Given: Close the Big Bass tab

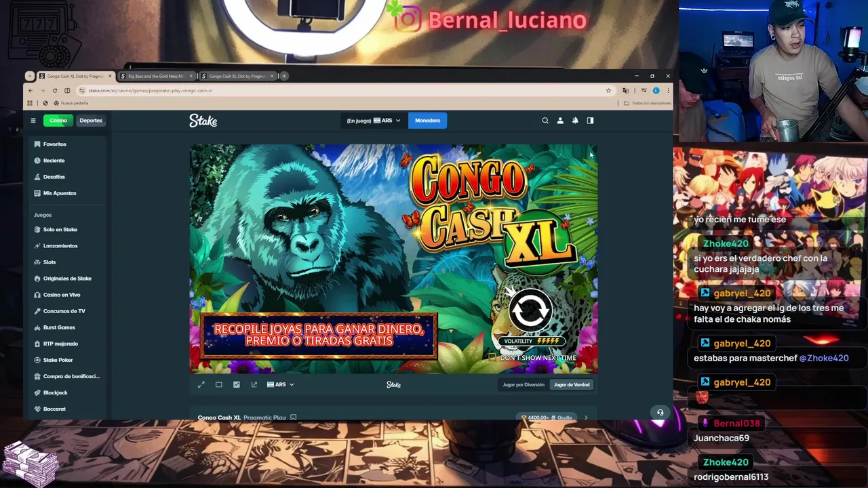Looking at the screenshot, I should 191,76.
